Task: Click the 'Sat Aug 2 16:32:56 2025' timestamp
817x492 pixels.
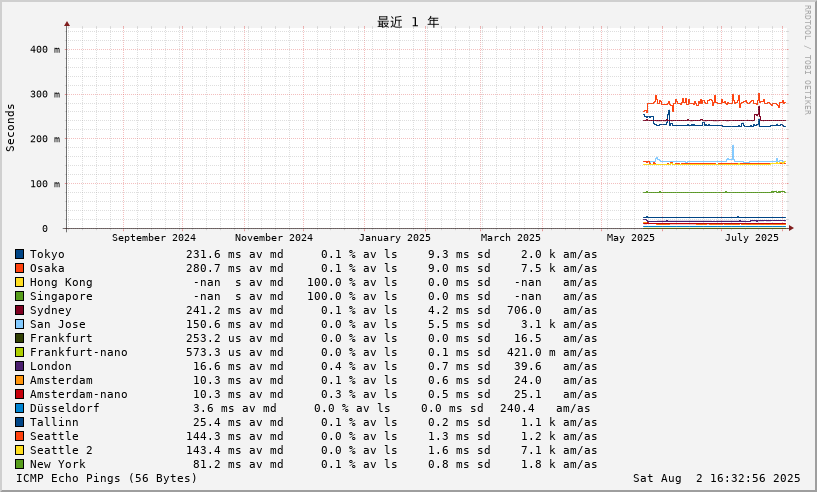Action: click(716, 478)
